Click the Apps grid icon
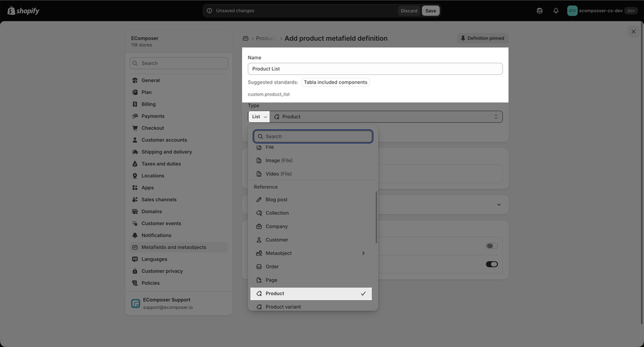The height and width of the screenshot is (347, 644). pos(135,188)
